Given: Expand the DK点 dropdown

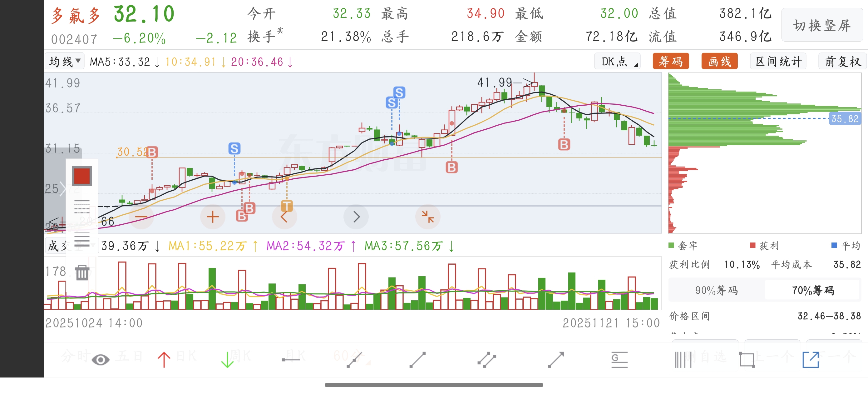Looking at the screenshot, I should coord(617,61).
